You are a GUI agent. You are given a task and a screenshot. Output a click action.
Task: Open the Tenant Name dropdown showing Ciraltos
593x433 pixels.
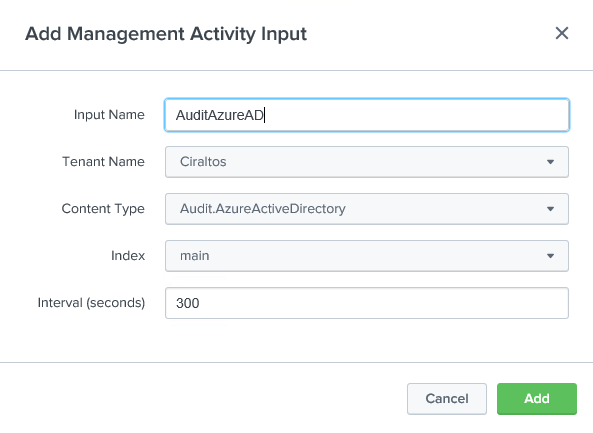[x=366, y=162]
